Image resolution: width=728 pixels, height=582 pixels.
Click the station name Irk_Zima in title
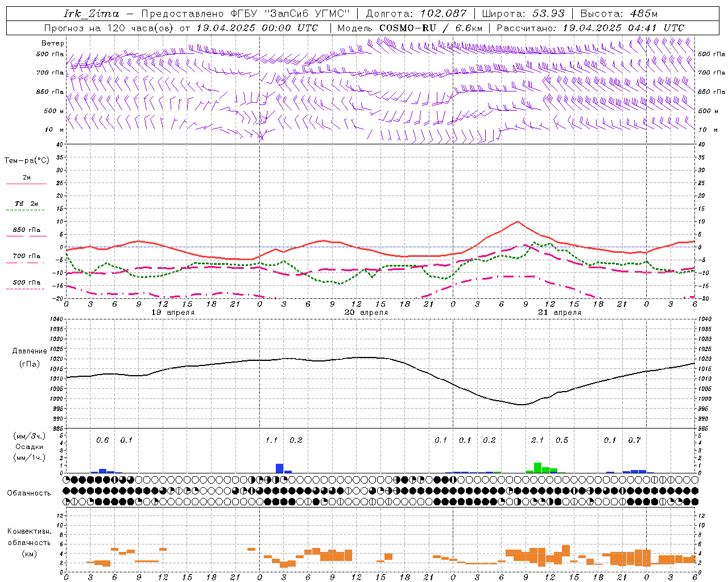pyautogui.click(x=91, y=14)
